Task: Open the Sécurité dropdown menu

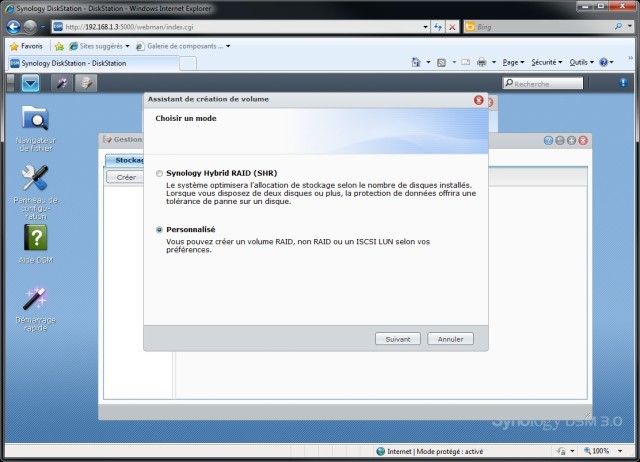Action: (547, 62)
